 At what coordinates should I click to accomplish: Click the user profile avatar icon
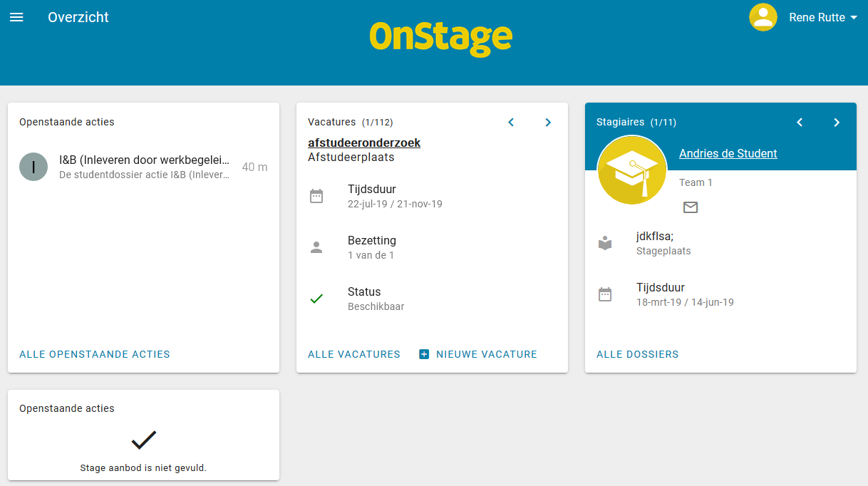click(763, 17)
